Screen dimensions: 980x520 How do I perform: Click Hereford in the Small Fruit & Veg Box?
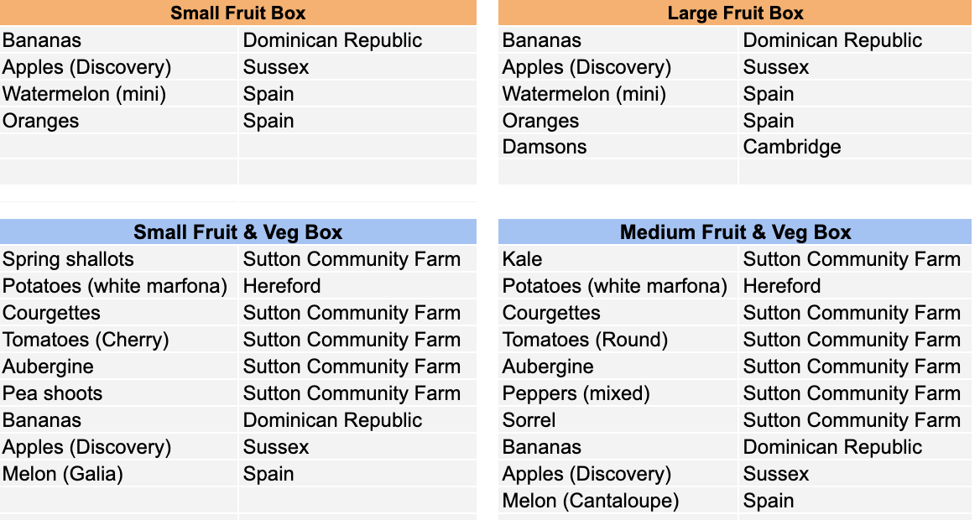coord(357,286)
